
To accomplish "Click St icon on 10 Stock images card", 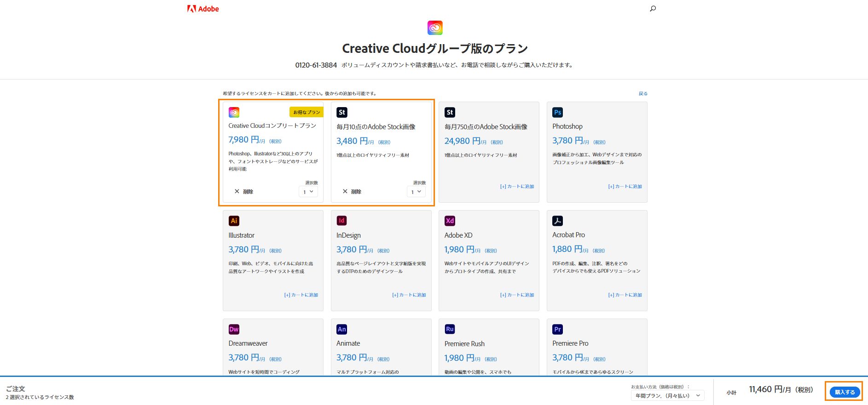I will pyautogui.click(x=342, y=112).
